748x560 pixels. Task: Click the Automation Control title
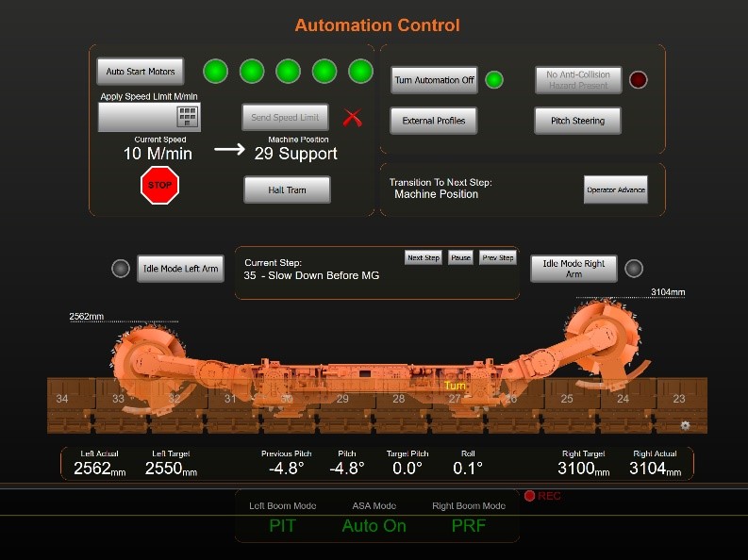[x=377, y=25]
